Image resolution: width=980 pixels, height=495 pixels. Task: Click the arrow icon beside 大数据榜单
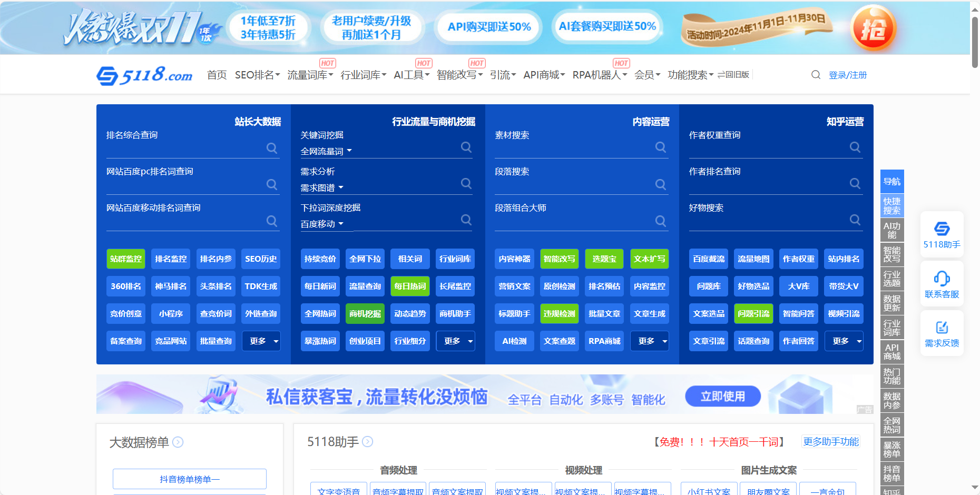coord(178,443)
